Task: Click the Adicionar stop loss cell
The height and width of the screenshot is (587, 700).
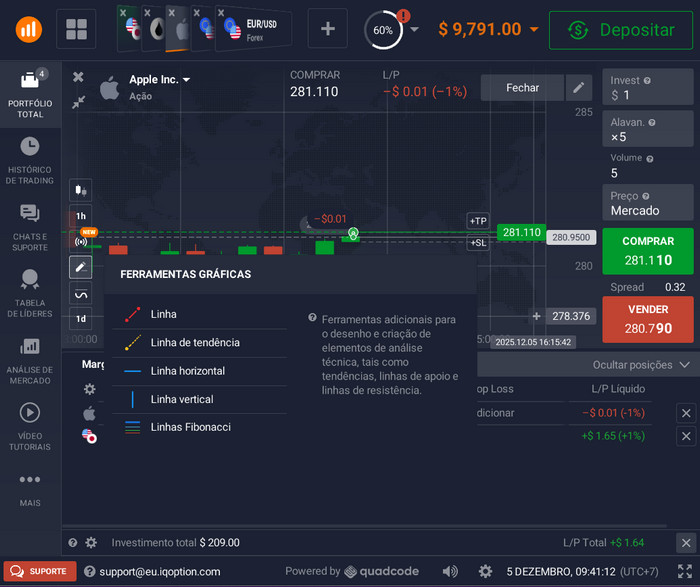Action: [x=496, y=413]
